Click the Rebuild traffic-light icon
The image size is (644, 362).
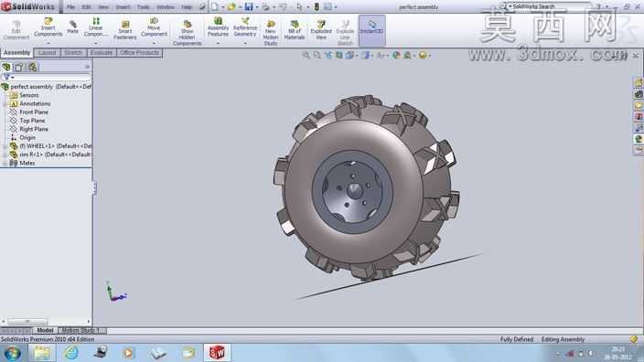317,6
